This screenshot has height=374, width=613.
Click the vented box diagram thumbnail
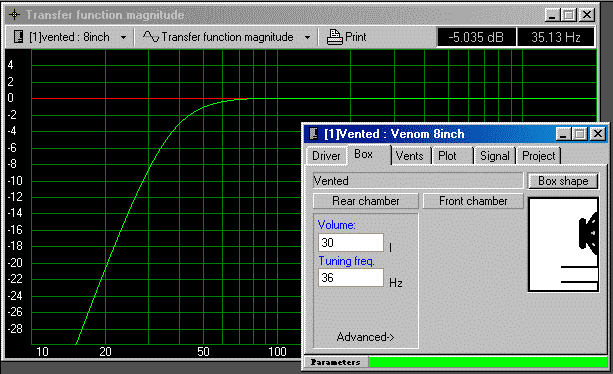(563, 245)
